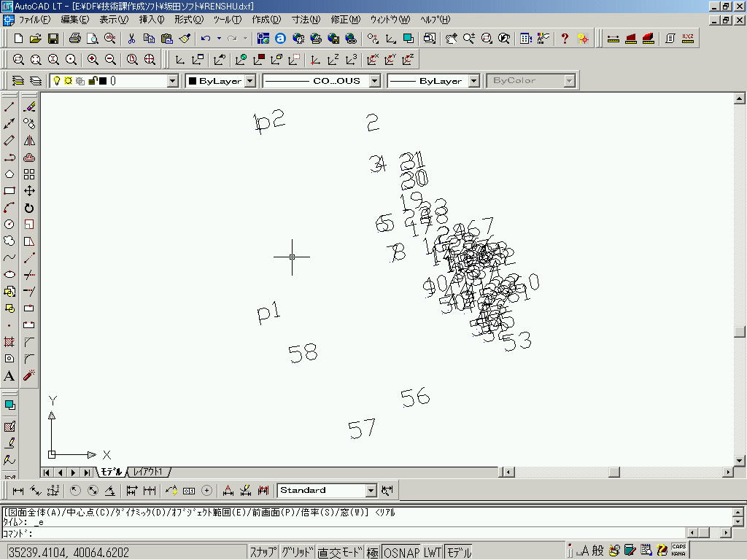Open the 挿入(I) menu

tap(152, 20)
